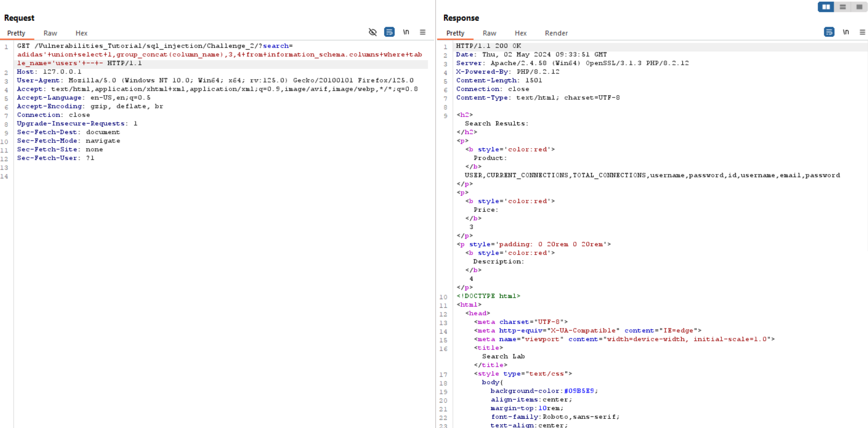
Task: Switch Request panel to Pretty tab
Action: (16, 33)
